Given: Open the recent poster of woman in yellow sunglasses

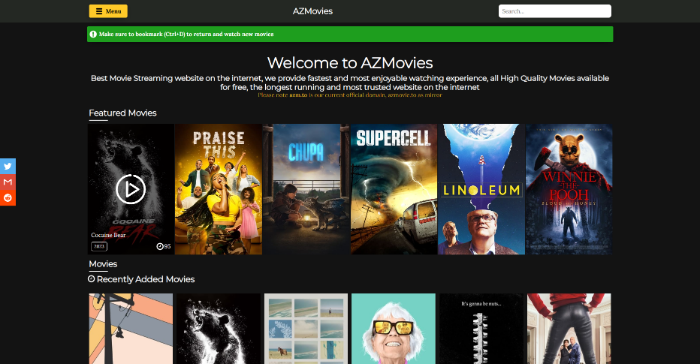Looking at the screenshot, I should click(x=394, y=329).
